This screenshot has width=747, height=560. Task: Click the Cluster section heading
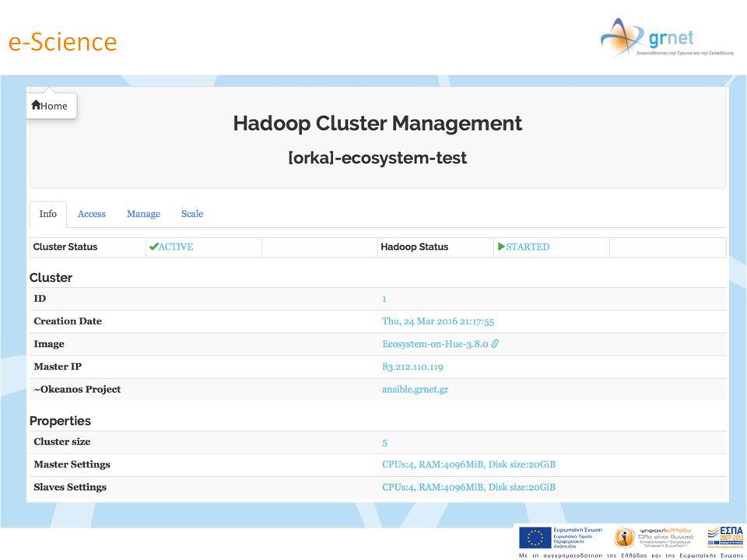pyautogui.click(x=51, y=278)
